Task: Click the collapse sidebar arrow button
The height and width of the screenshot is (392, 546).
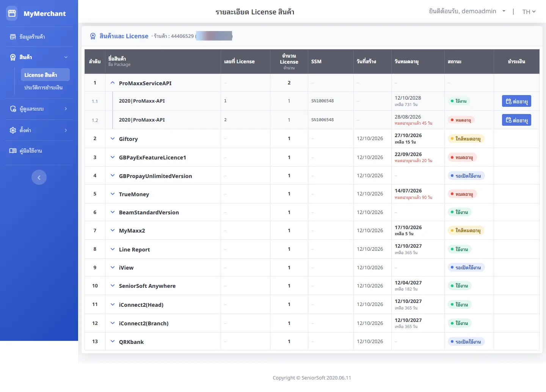Action: coord(39,177)
